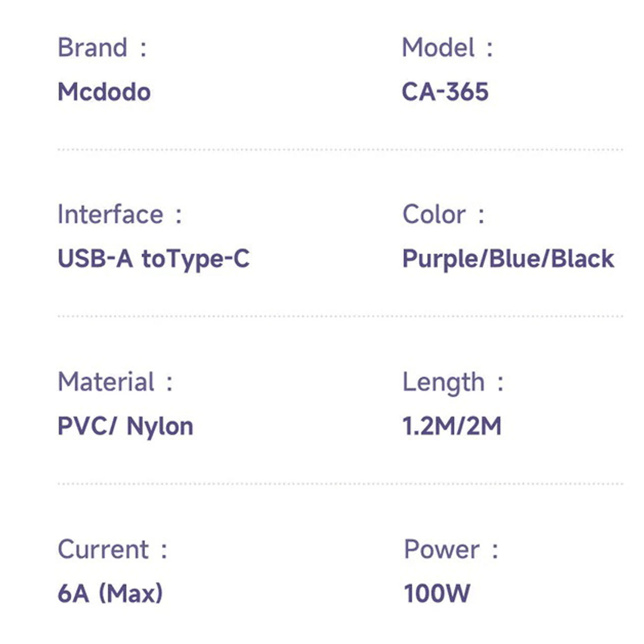Click the Material label
The width and height of the screenshot is (644, 644).
106,382
